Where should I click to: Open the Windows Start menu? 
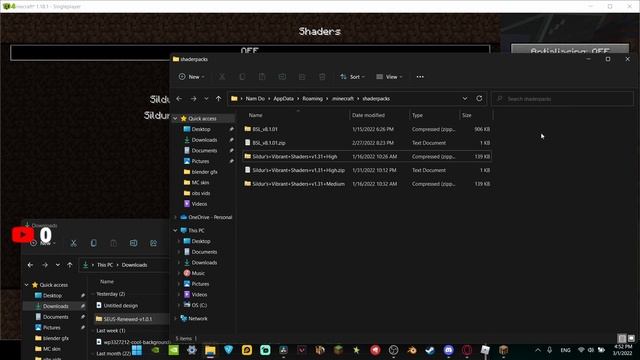(x=137, y=350)
